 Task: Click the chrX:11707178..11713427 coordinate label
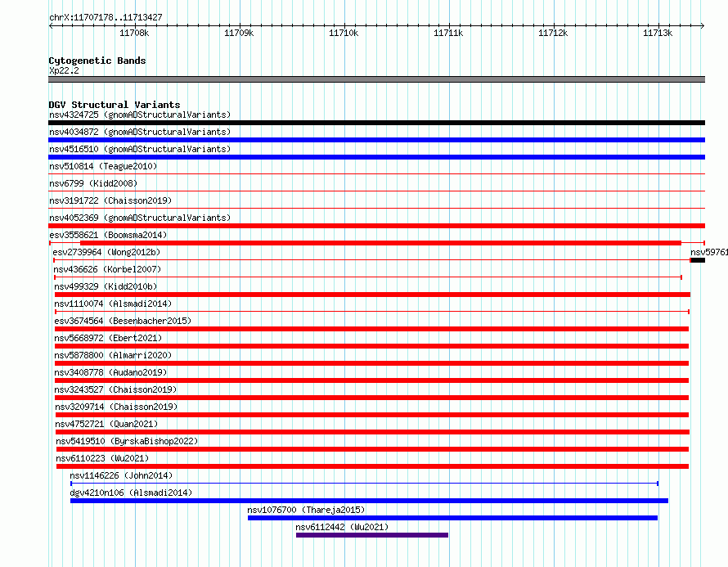point(106,17)
